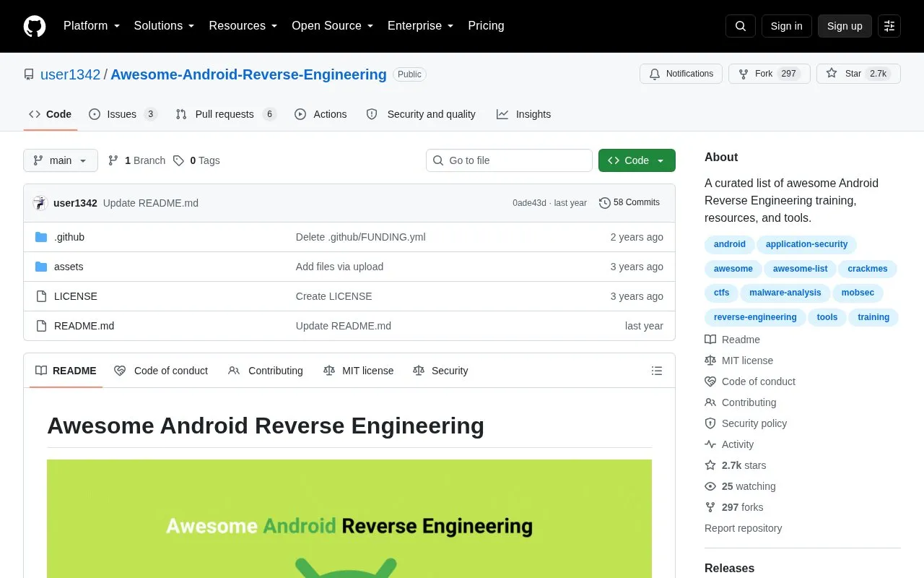Expand the Resources menu
The image size is (924, 578).
(243, 26)
